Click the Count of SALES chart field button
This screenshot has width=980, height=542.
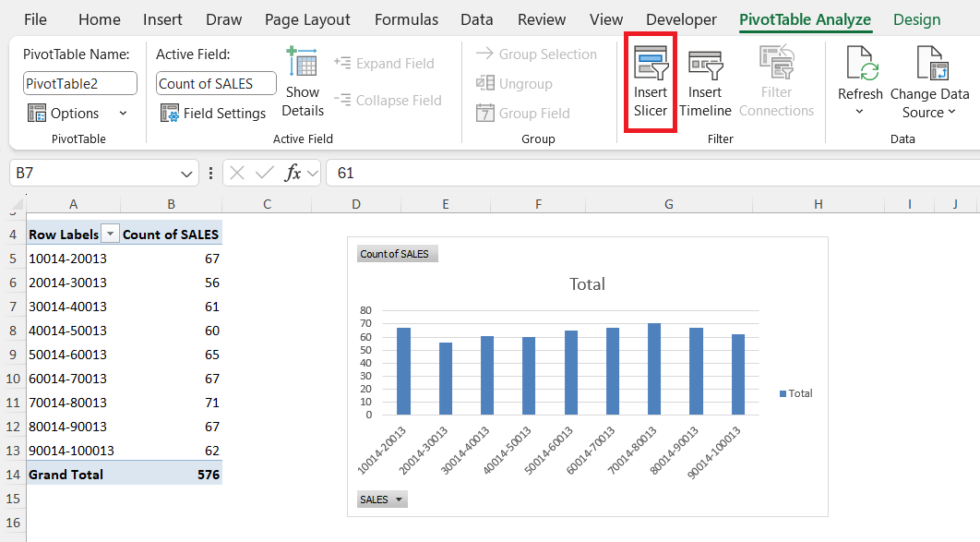397,254
